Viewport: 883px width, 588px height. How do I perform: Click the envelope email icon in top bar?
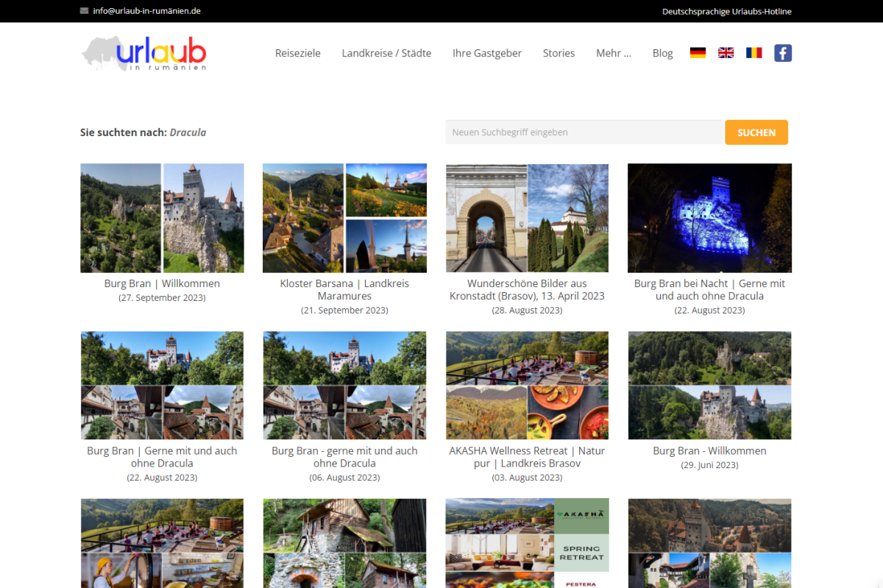point(85,11)
